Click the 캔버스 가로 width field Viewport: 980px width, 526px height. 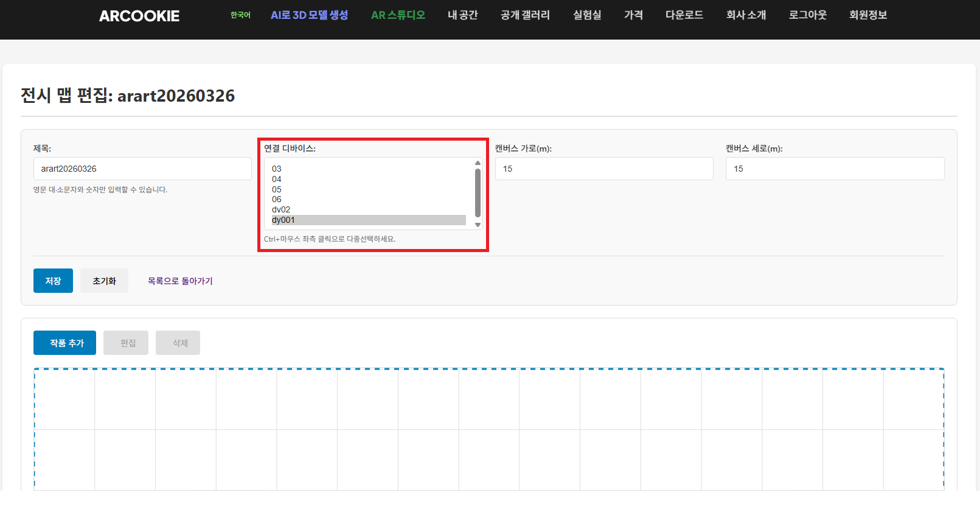pyautogui.click(x=603, y=169)
